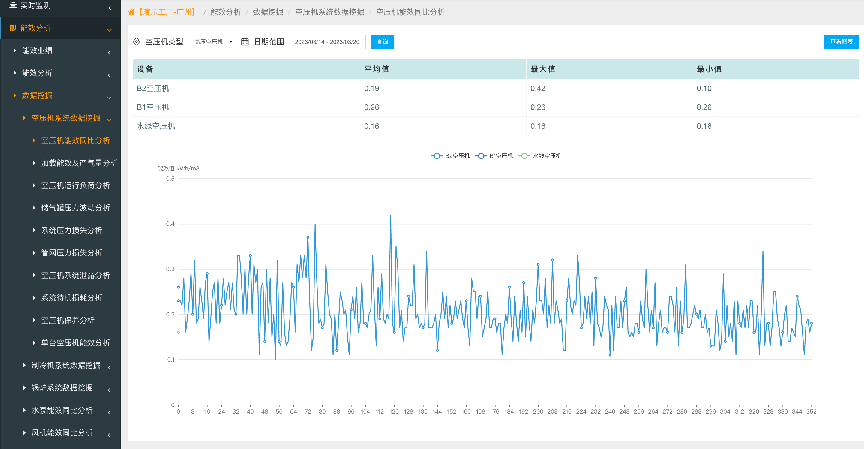Image resolution: width=864 pixels, height=449 pixels.
Task: Toggle the first blue legend series in chart
Action: [x=449, y=156]
